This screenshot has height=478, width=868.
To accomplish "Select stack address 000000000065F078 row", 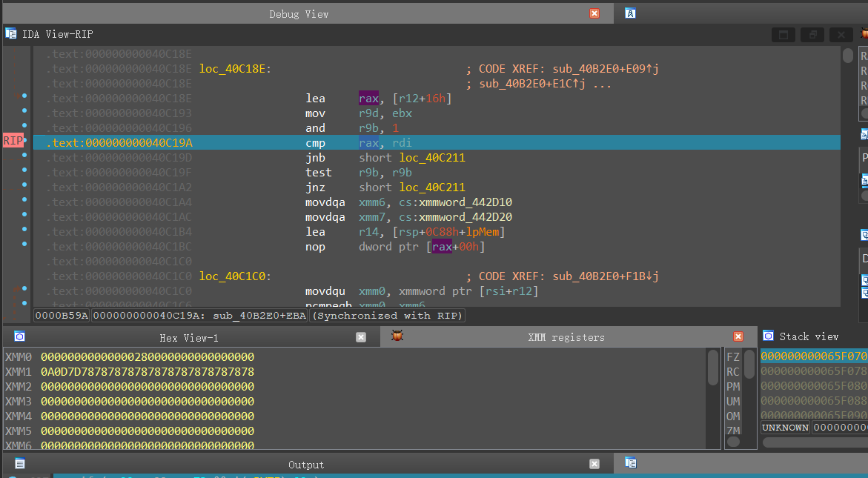I will 814,371.
